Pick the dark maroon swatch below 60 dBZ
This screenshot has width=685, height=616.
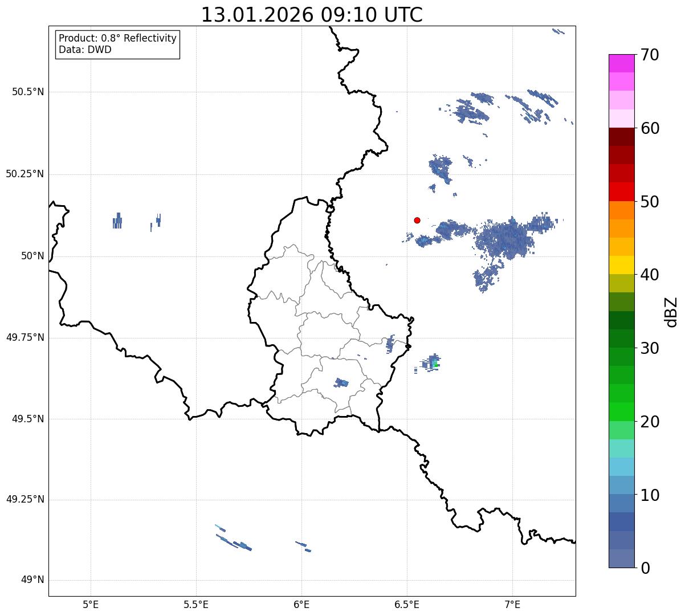click(621, 137)
